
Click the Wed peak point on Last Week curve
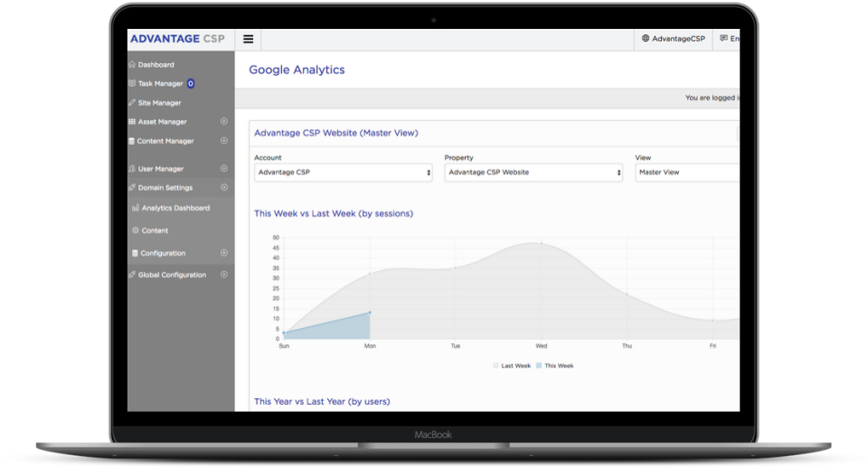542,244
